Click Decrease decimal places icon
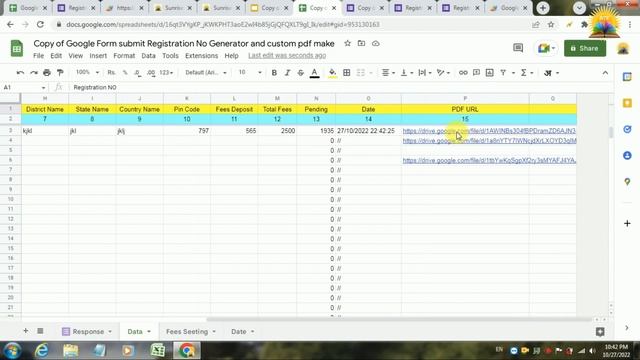The image size is (640, 360). pos(138,73)
